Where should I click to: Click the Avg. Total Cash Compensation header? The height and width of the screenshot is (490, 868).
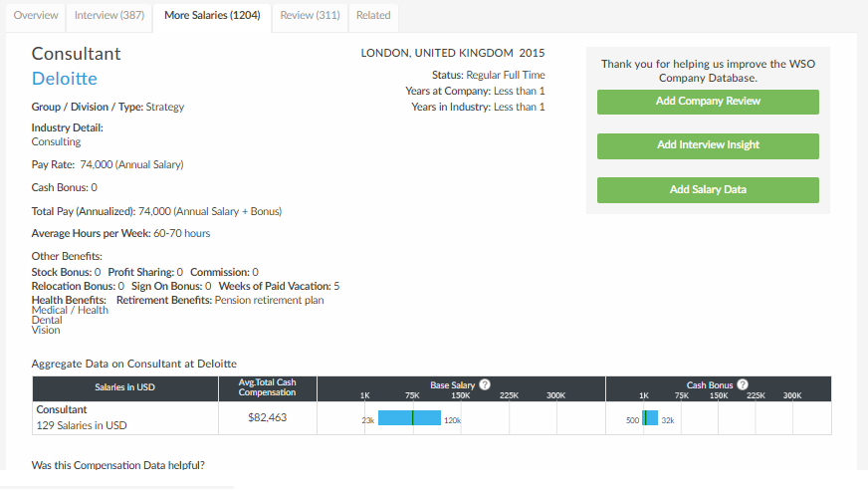coord(267,387)
